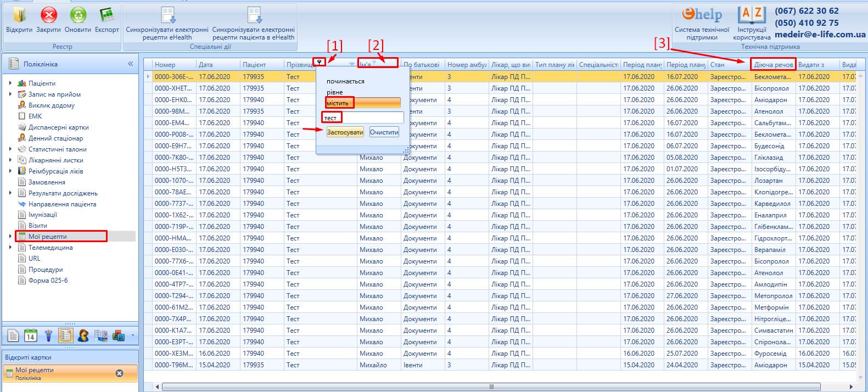Click the scrollbar right arrow
This screenshot has width=868, height=392.
pos(851,387)
